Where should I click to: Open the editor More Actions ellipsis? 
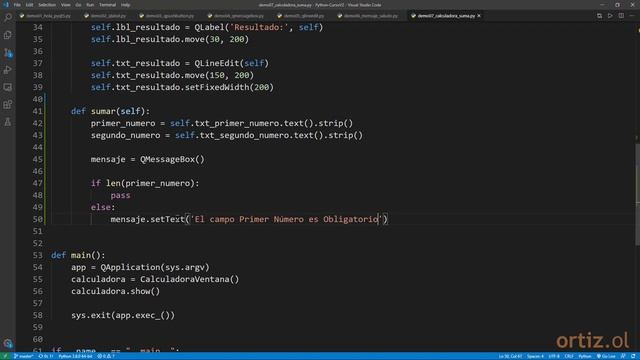(632, 16)
